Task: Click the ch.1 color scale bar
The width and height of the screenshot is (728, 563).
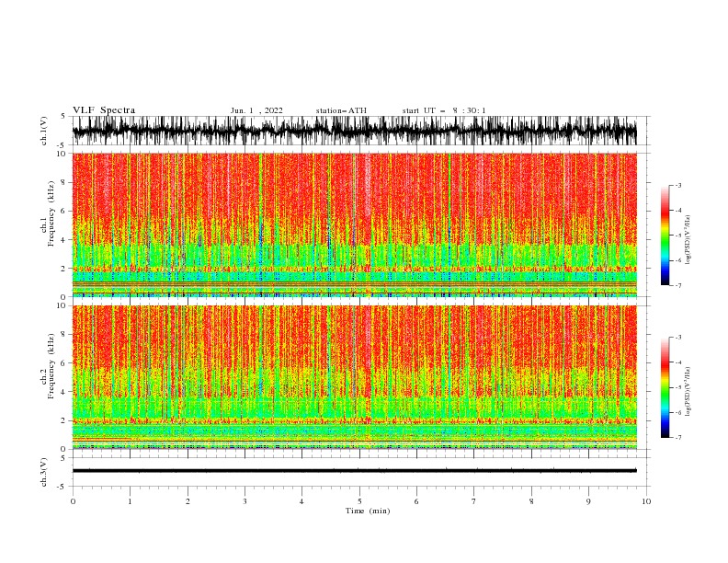Action: (665, 236)
